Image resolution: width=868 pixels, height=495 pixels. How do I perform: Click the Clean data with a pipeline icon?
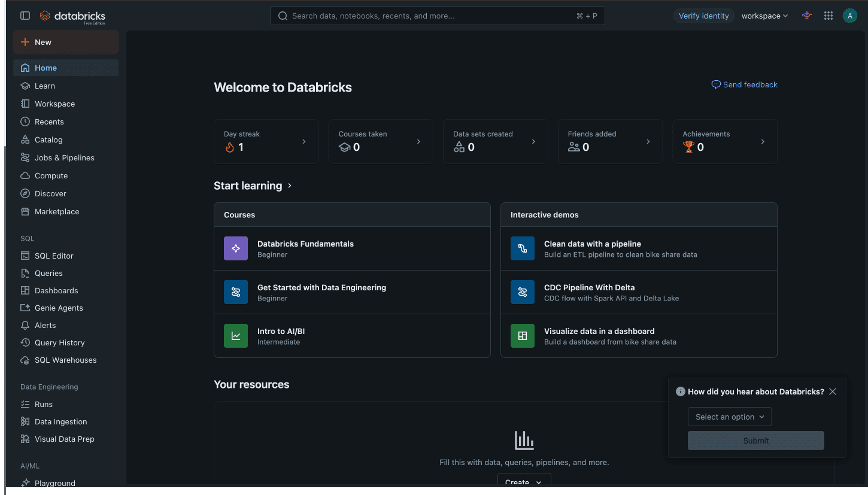[523, 248]
